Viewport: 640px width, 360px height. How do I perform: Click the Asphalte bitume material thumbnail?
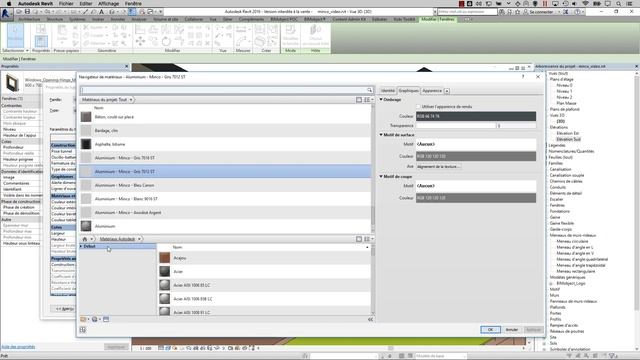[86, 144]
